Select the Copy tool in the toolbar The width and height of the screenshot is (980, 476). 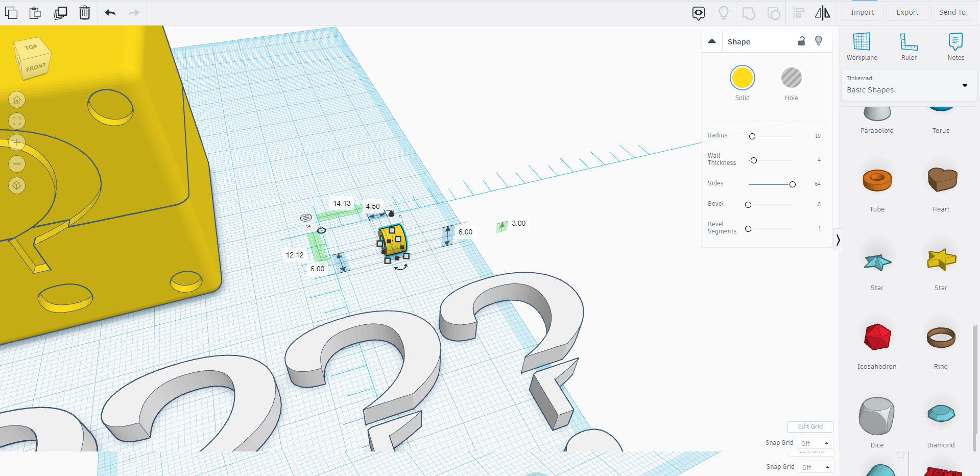[x=11, y=13]
